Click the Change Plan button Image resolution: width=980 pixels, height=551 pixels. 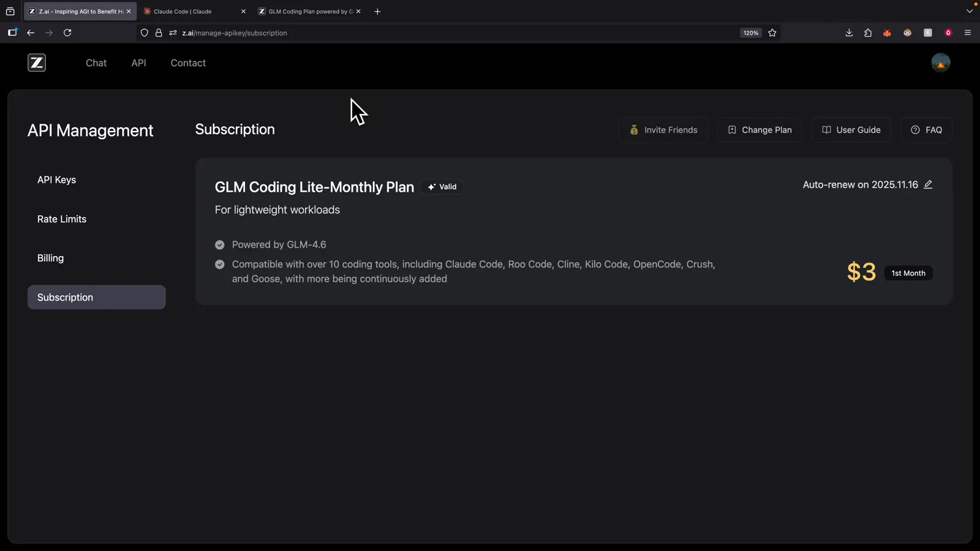click(x=759, y=130)
